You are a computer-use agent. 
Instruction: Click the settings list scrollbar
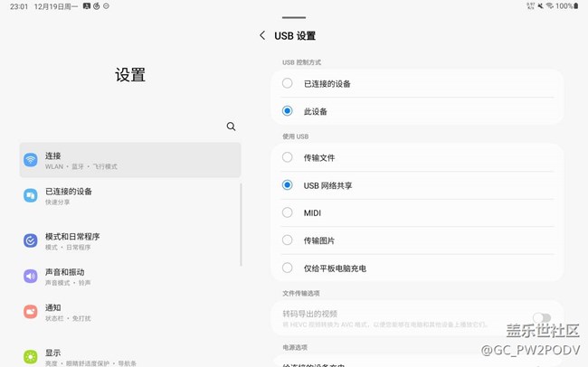pyautogui.click(x=241, y=224)
